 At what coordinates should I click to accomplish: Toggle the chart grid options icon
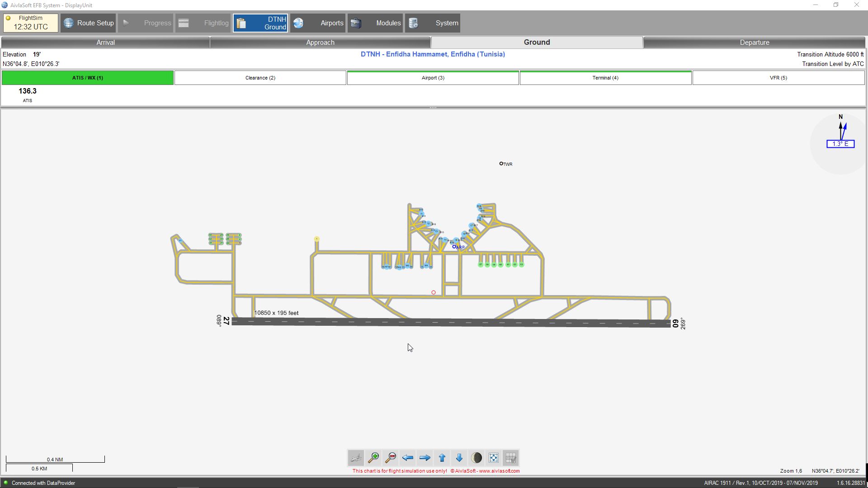(x=511, y=458)
